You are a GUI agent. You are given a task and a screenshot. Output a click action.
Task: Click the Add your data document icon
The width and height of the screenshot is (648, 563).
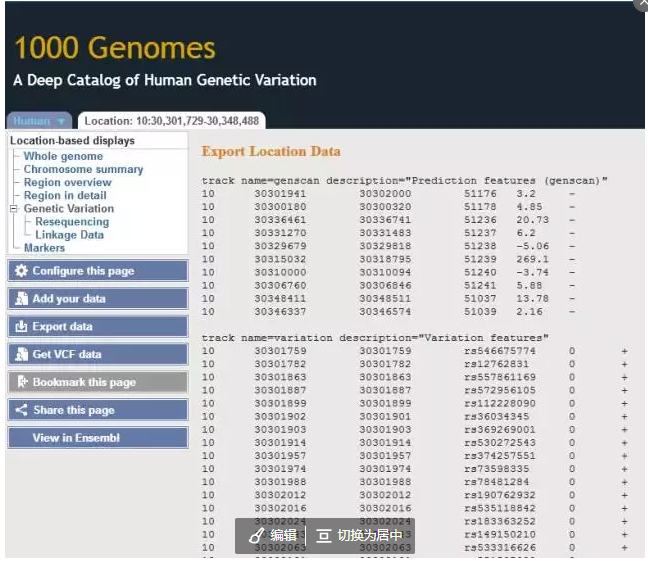coord(21,298)
